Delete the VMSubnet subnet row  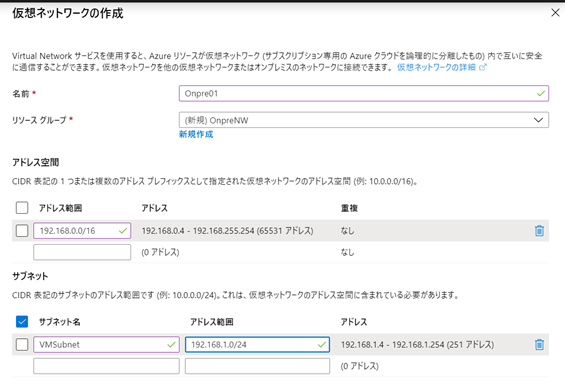[539, 345]
